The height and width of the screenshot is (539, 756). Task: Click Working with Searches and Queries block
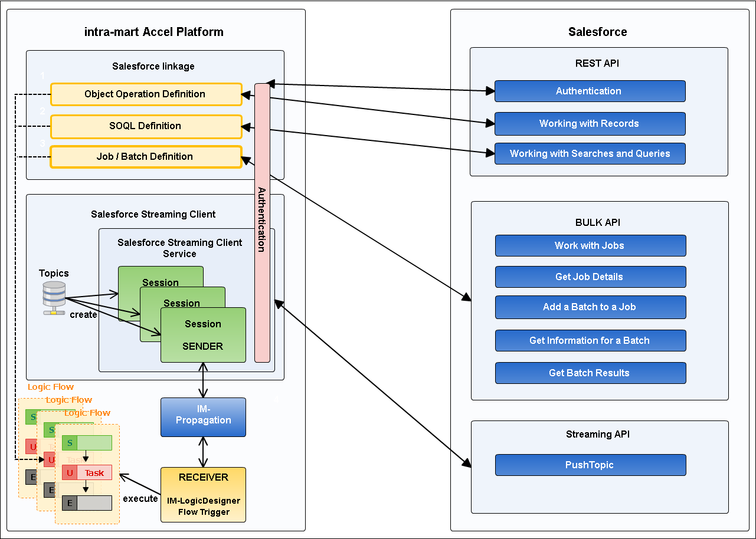coord(590,153)
